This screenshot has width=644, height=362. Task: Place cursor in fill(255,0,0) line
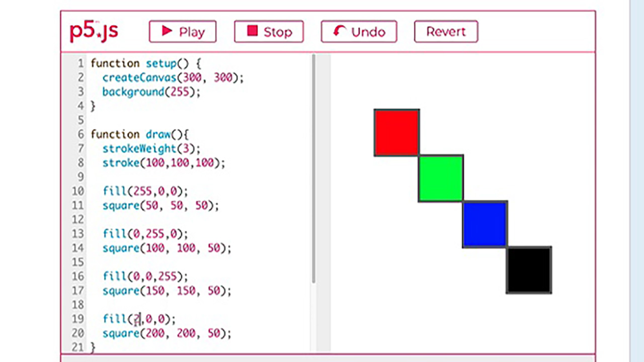(145, 192)
